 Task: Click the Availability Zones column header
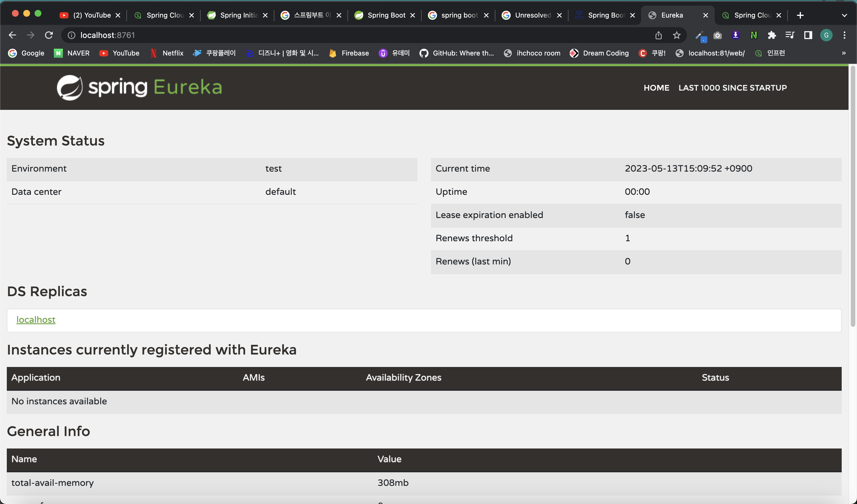pos(404,377)
